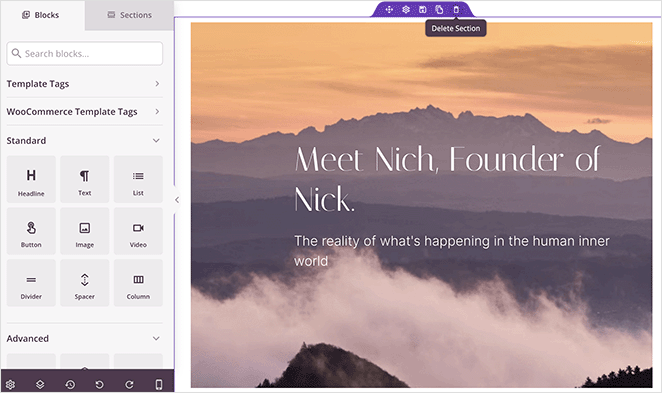Open global settings gear in bottom bar

11,384
